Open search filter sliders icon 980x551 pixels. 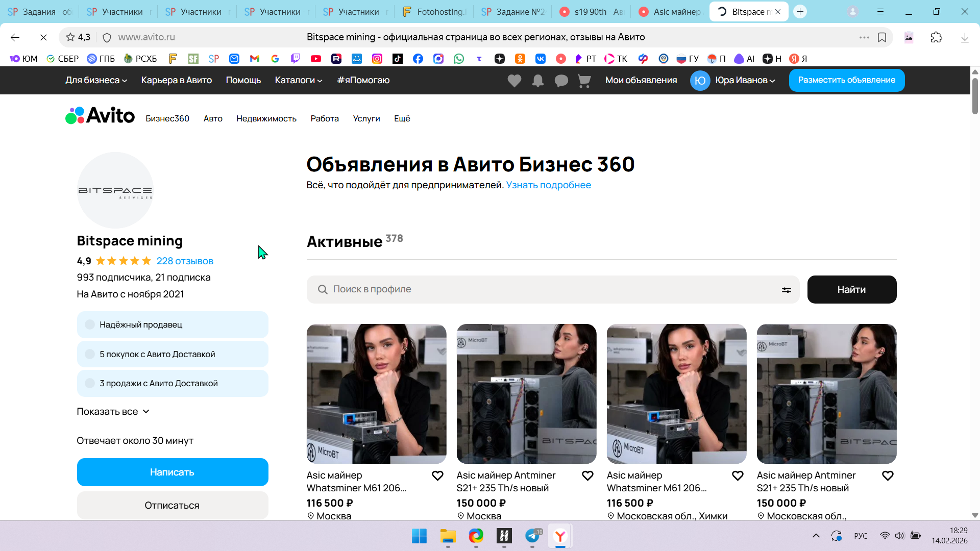pyautogui.click(x=786, y=290)
